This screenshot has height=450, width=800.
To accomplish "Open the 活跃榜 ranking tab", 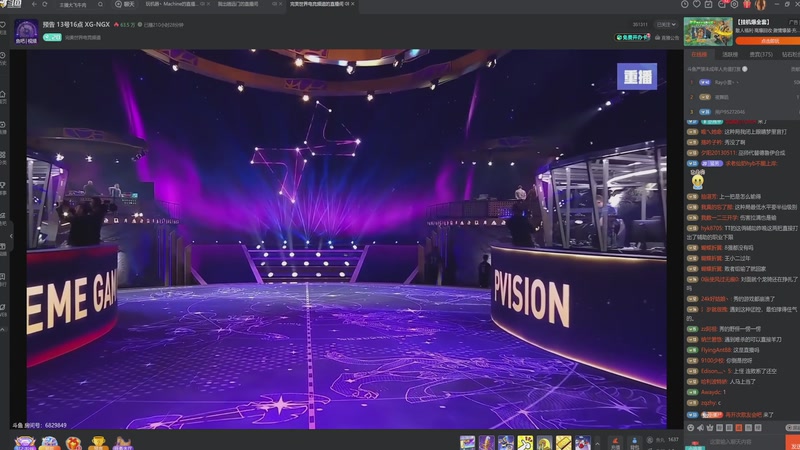I will point(730,54).
